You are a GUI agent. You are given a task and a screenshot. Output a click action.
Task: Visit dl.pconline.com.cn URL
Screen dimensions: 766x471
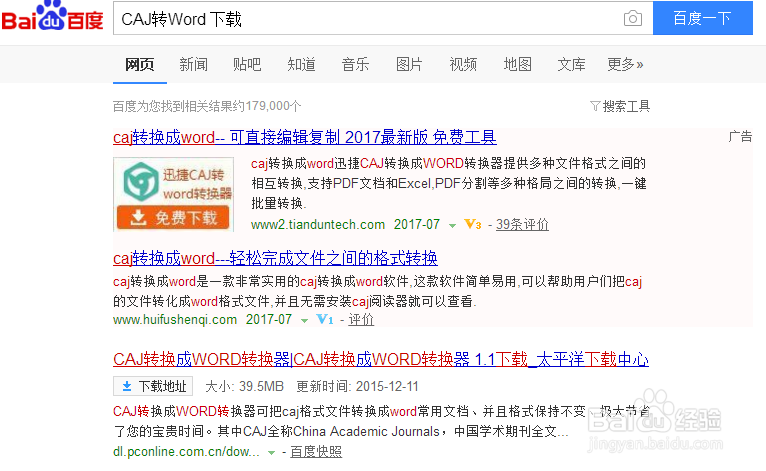tap(186, 451)
